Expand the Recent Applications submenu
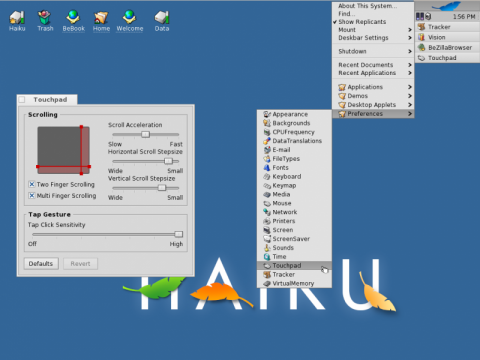Screen dimensions: 480x360 (x=373, y=73)
